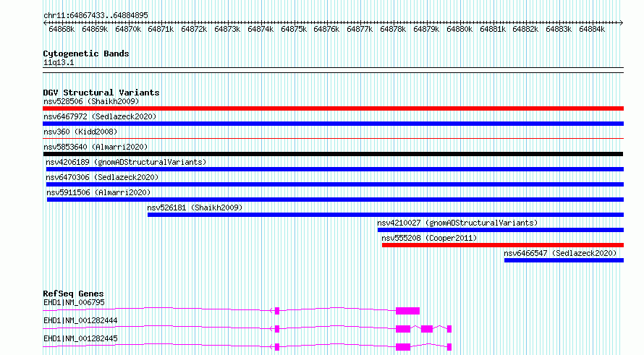Click the large exon block of NM_001282445
The height and width of the screenshot is (355, 644).
pos(403,347)
